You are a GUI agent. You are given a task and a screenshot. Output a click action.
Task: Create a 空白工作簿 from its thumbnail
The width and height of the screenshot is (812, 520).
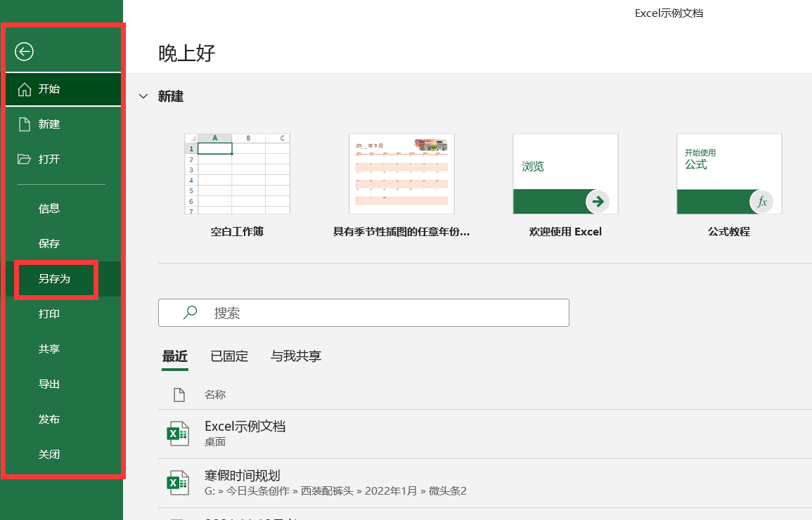point(237,174)
